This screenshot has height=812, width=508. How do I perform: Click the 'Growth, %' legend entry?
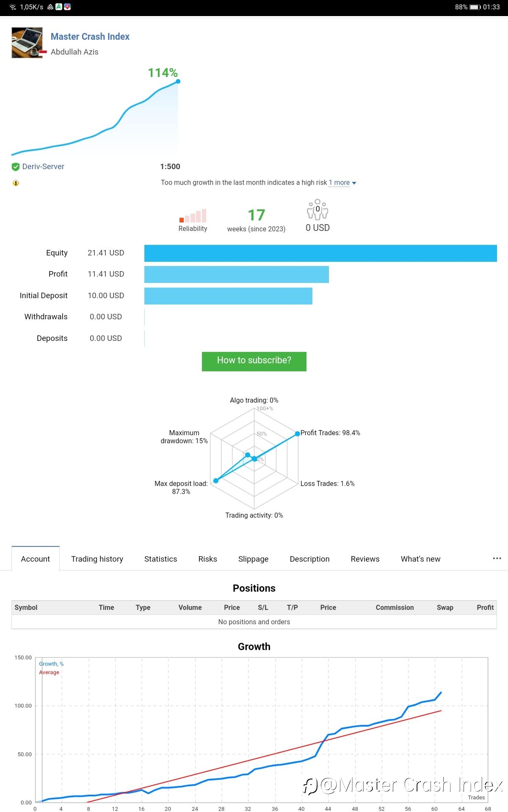click(x=51, y=664)
